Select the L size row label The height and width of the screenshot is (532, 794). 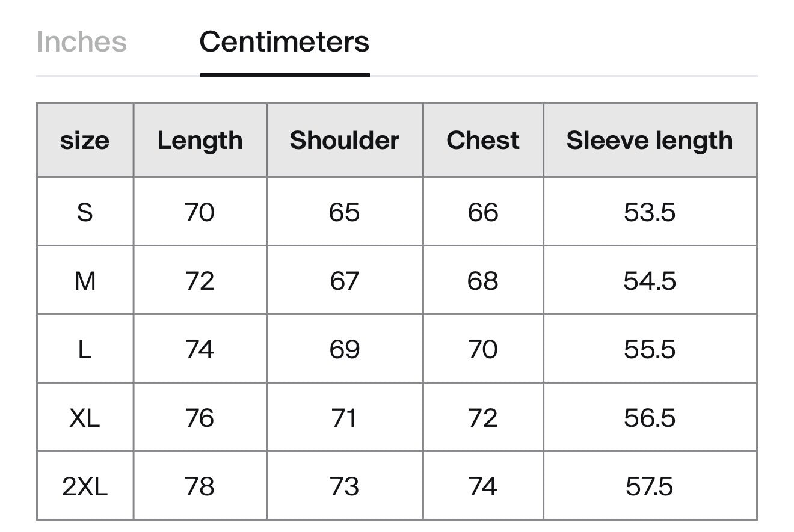point(85,349)
